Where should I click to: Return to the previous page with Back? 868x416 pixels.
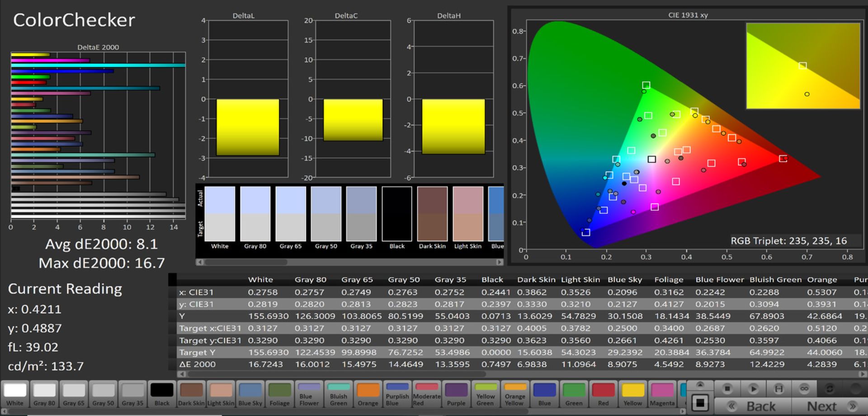(760, 406)
